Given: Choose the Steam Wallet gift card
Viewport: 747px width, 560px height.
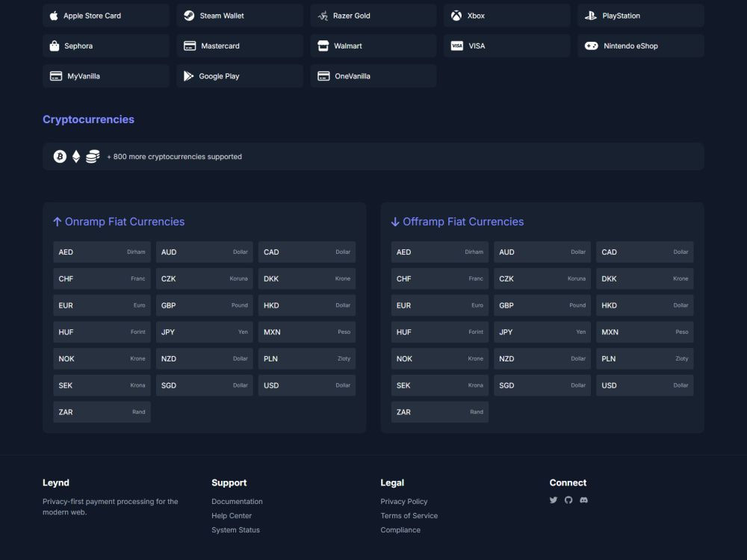Looking at the screenshot, I should coord(240,16).
